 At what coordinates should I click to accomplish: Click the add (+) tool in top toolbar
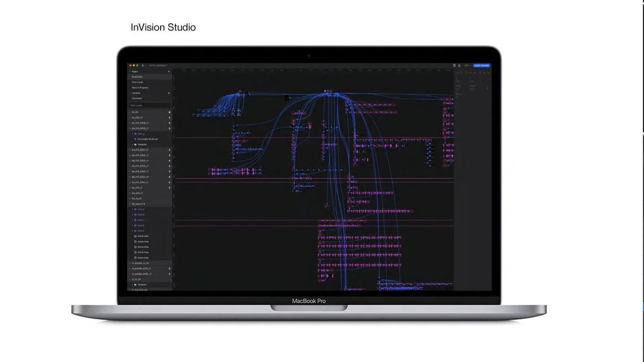[x=142, y=66]
